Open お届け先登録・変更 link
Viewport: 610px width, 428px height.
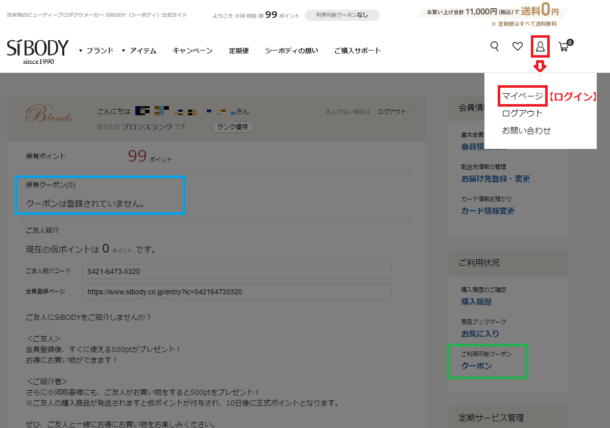coord(495,179)
